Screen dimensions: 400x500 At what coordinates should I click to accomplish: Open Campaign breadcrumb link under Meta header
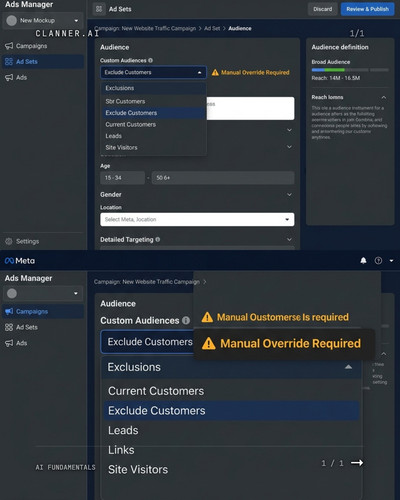click(147, 282)
